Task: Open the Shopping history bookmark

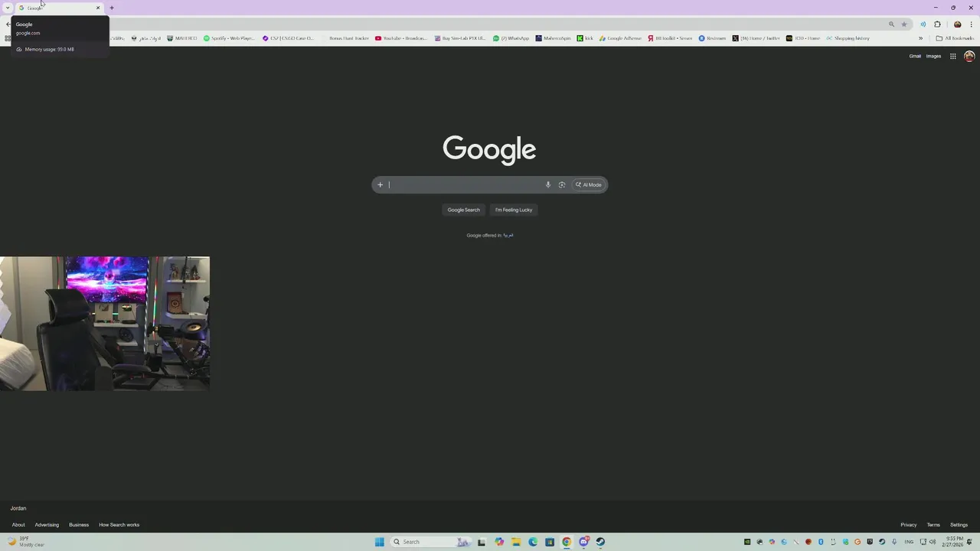Action: 848,38
